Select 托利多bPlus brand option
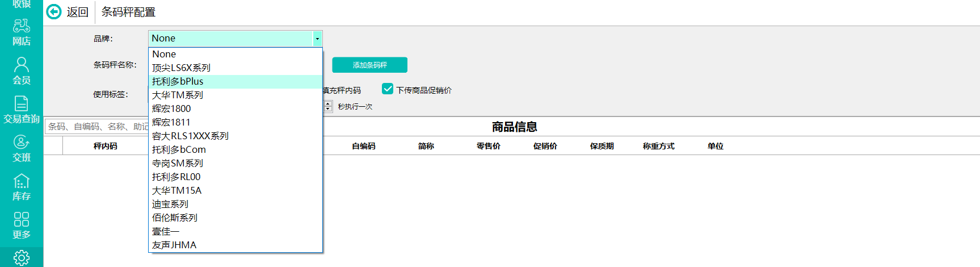The height and width of the screenshot is (267, 980). (235, 81)
